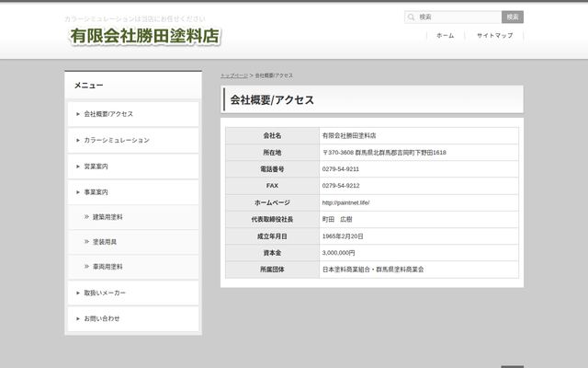Click the triangle arrow beside 事業案内
Viewport: 588px width, 368px height.
click(x=78, y=192)
